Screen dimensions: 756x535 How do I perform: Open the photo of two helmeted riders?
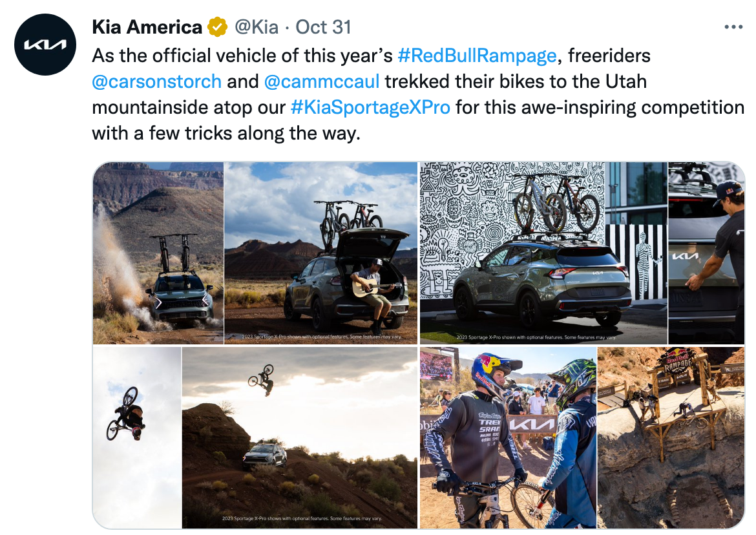point(508,437)
